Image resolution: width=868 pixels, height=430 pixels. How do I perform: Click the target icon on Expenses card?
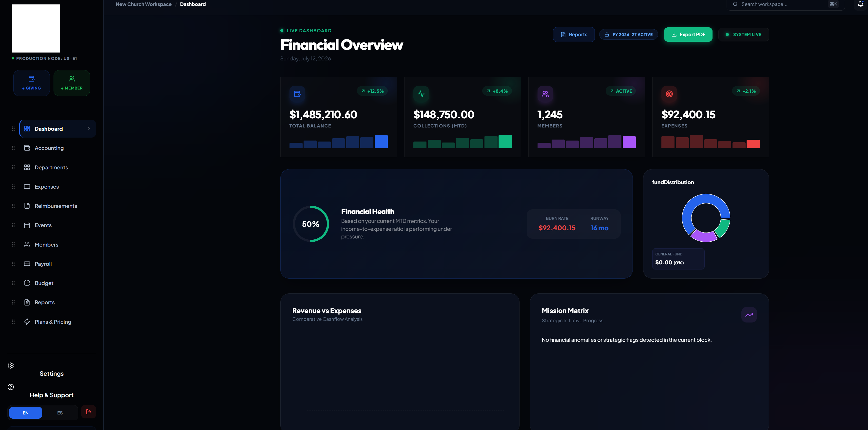tap(669, 94)
